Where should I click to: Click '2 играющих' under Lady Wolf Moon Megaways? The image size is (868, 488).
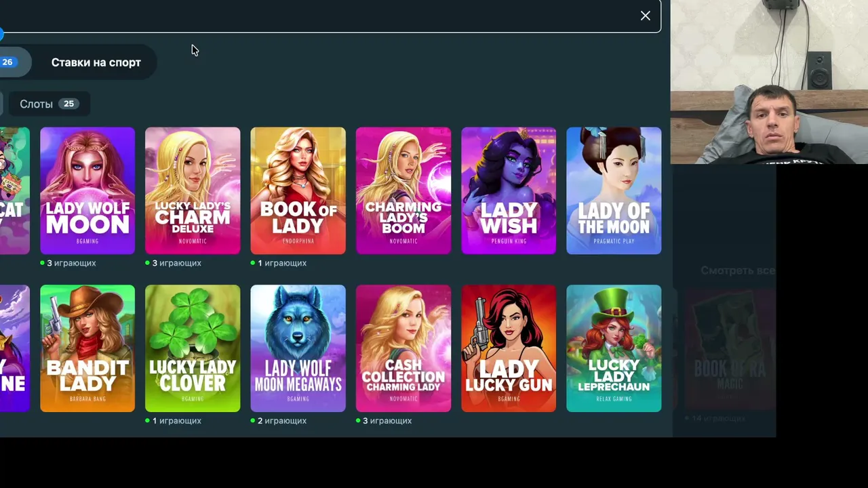pos(279,421)
